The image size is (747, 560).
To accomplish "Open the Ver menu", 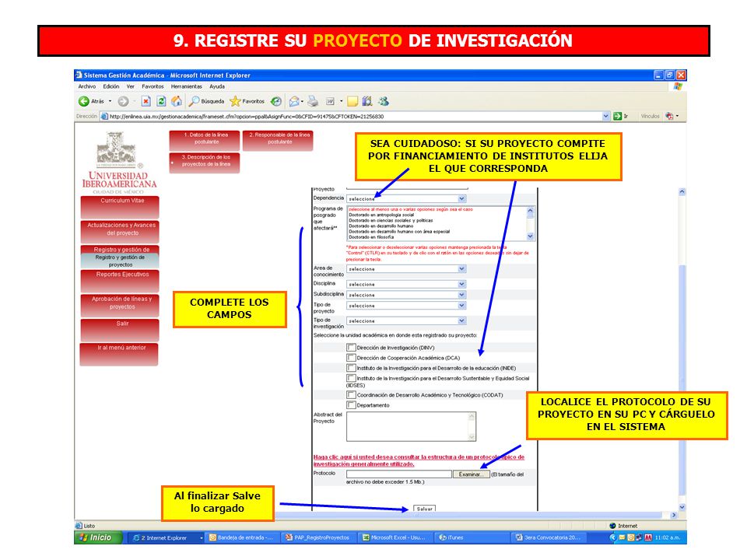I will [131, 86].
